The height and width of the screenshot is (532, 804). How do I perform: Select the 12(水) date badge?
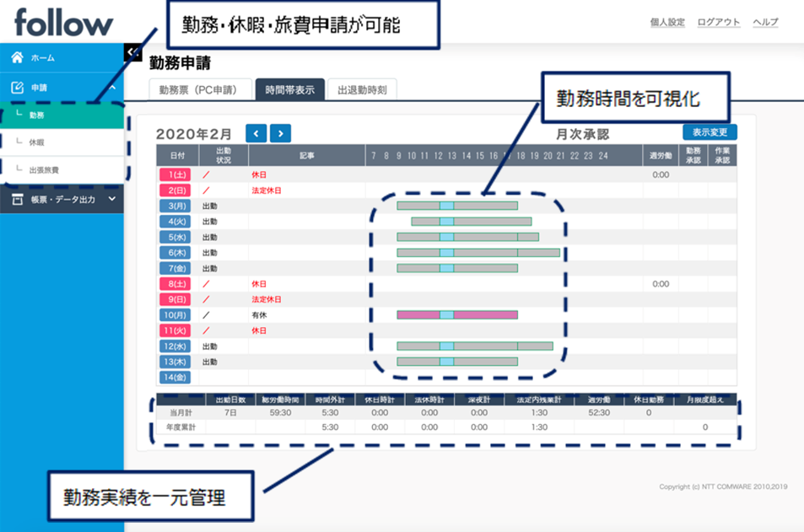tap(175, 347)
